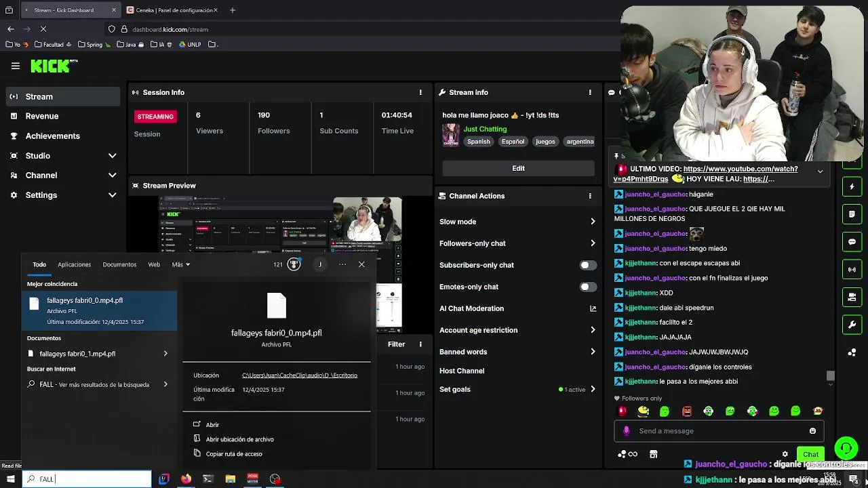Image resolution: width=868 pixels, height=488 pixels.
Task: Expand Slow mode options
Action: coord(593,222)
